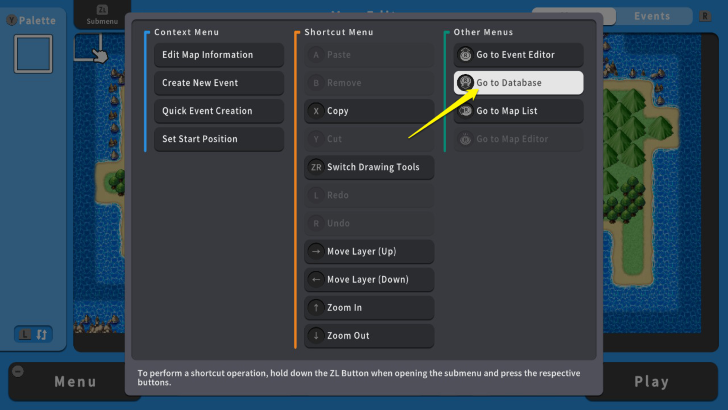The width and height of the screenshot is (728, 410).
Task: Switch to the Events tab
Action: pos(652,16)
